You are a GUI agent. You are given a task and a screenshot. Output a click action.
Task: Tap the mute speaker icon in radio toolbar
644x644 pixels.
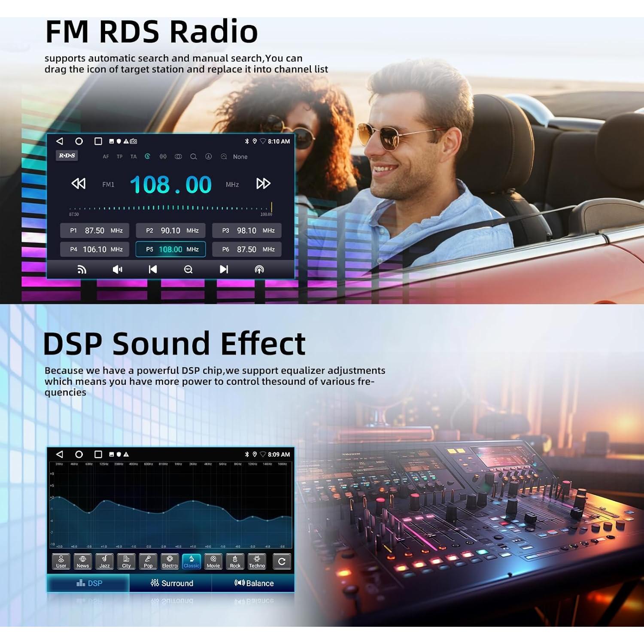(117, 269)
